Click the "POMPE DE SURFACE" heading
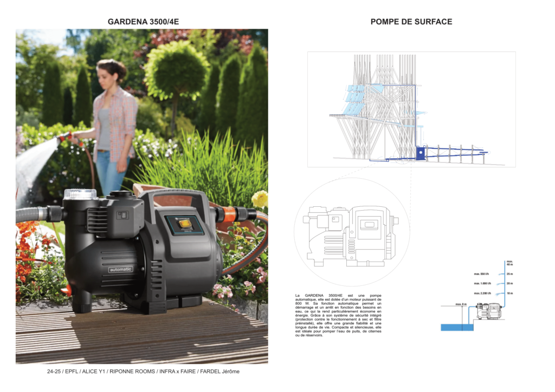 [x=411, y=22]
